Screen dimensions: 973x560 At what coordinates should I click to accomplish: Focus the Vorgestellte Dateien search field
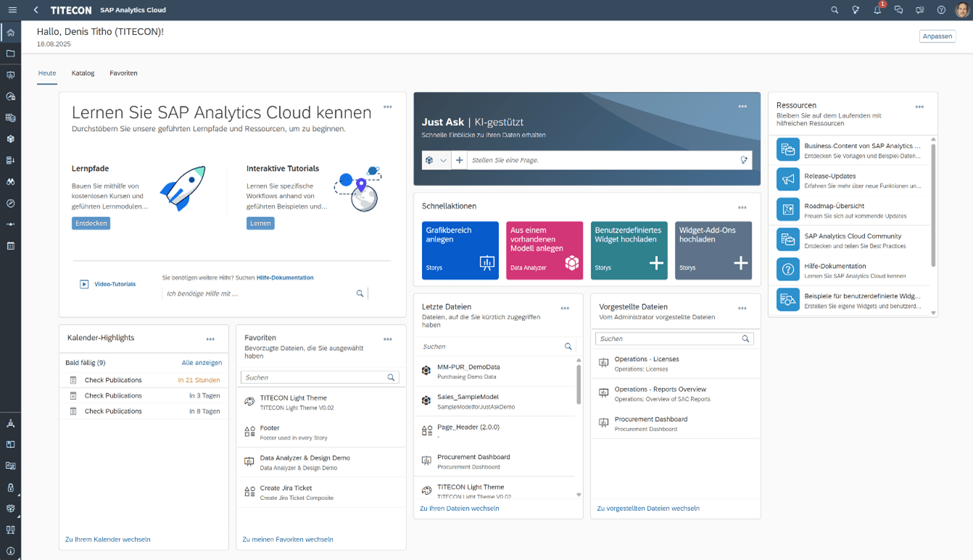pyautogui.click(x=674, y=338)
